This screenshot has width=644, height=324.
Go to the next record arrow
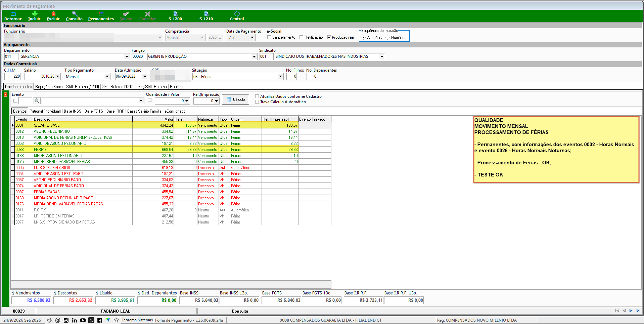point(631,311)
